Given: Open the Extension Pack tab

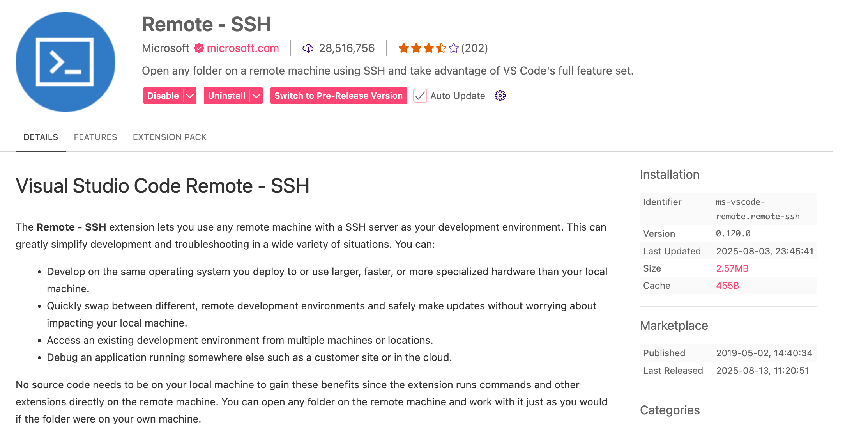Looking at the screenshot, I should (170, 137).
